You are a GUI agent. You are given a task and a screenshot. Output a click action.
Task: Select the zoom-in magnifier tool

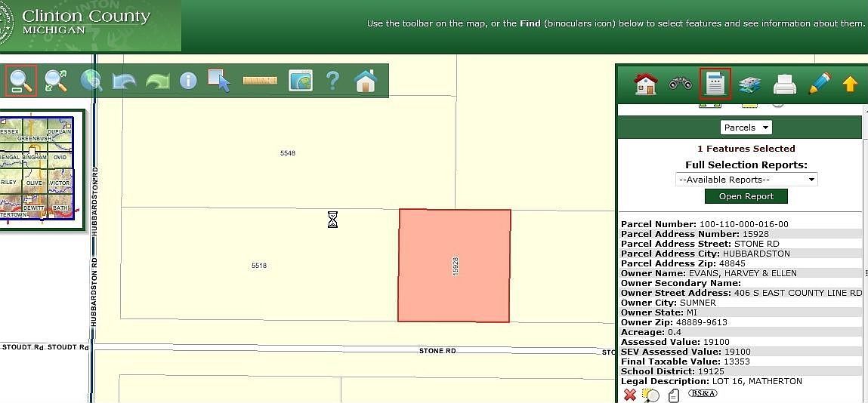pyautogui.click(x=21, y=81)
